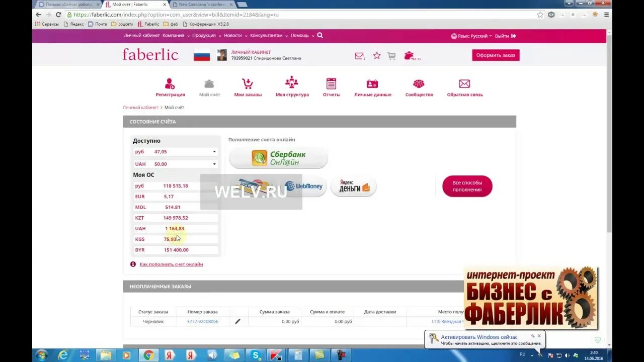Open the Конференция, V3.2.8 bookmark
The image size is (644, 362).
pos(206,24)
